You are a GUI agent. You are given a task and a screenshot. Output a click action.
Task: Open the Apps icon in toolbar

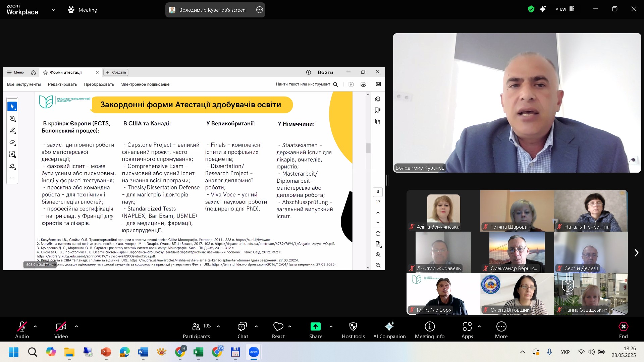click(467, 330)
